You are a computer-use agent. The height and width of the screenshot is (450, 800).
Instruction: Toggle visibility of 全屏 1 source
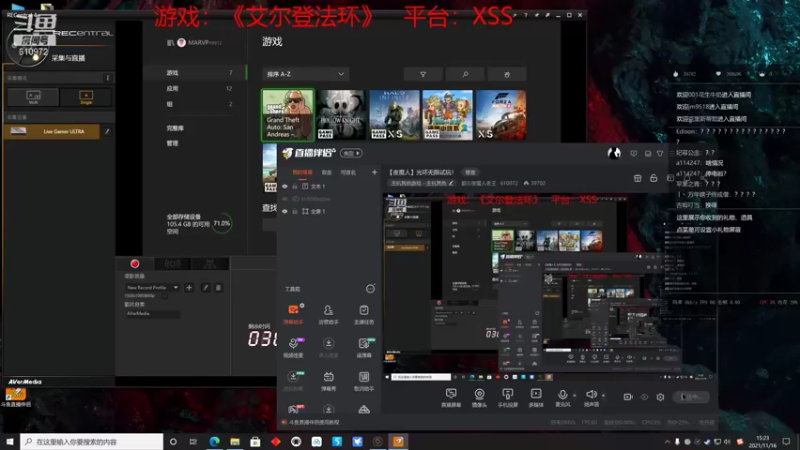[285, 211]
